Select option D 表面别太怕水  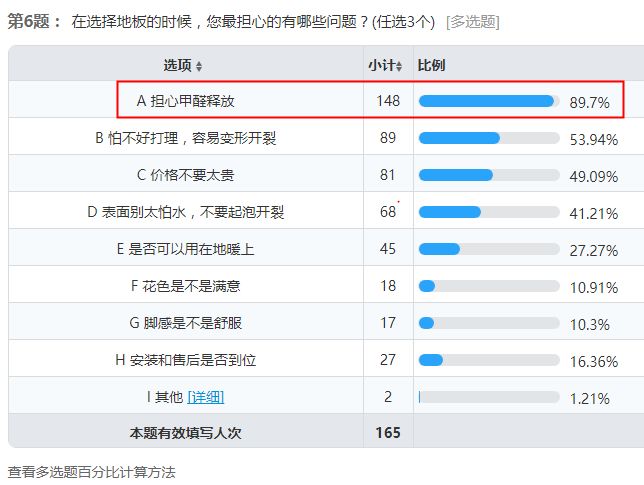pos(186,212)
